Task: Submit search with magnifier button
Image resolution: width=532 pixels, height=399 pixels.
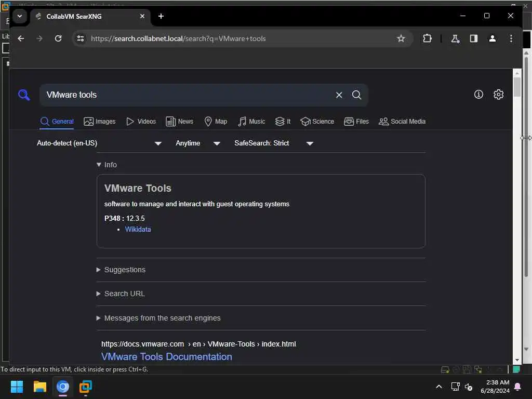Action: click(356, 95)
